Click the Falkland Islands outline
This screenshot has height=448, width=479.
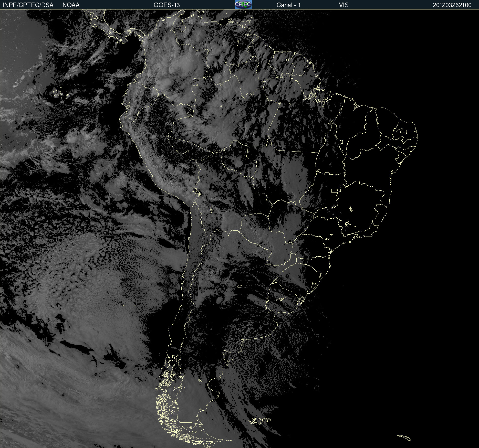tap(260, 421)
